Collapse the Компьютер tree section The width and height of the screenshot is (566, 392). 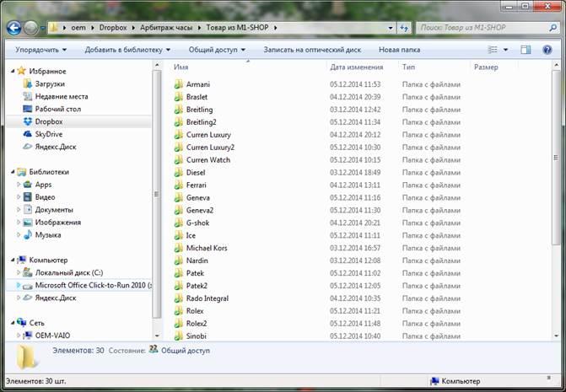pyautogui.click(x=13, y=260)
